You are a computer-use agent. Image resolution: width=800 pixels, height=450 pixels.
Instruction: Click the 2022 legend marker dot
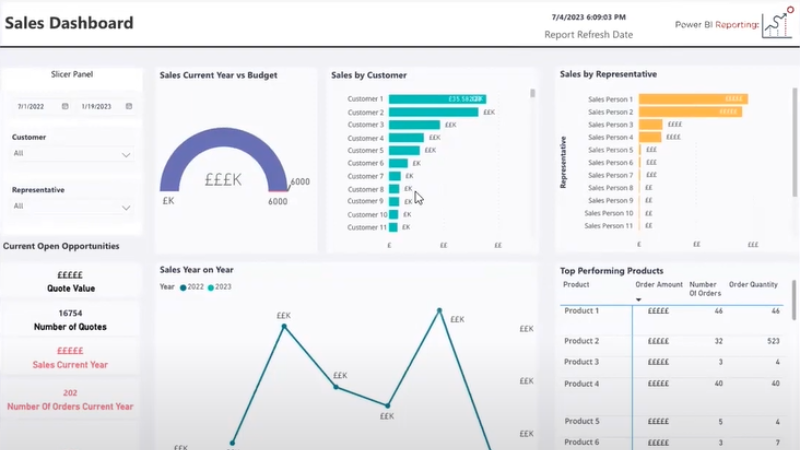coord(183,287)
